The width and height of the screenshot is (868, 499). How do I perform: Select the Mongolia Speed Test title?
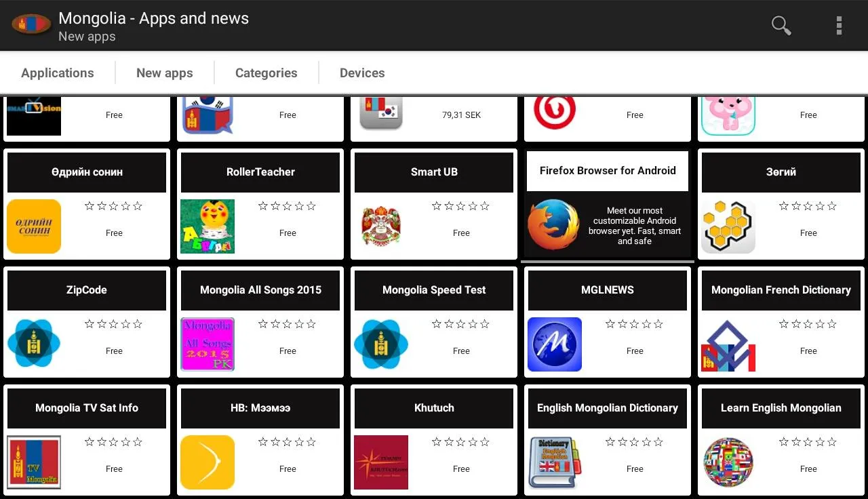[x=434, y=290]
